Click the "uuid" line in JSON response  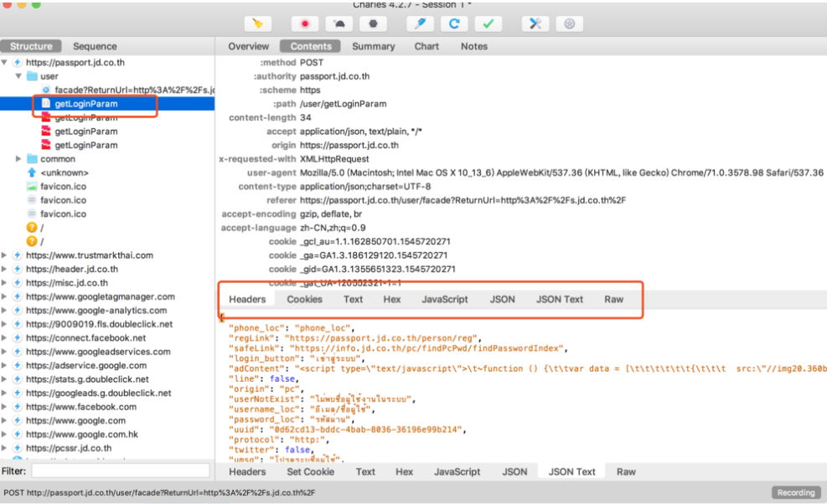coord(348,429)
